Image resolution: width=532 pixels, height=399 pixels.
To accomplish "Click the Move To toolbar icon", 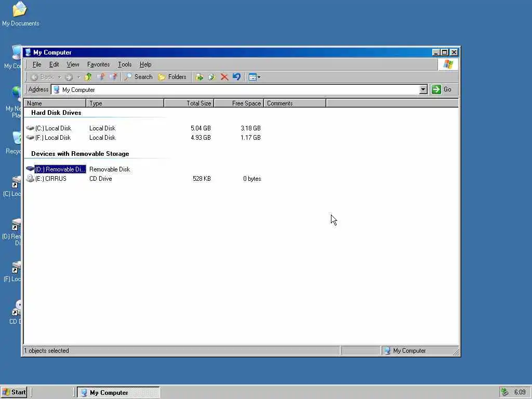I will (199, 77).
